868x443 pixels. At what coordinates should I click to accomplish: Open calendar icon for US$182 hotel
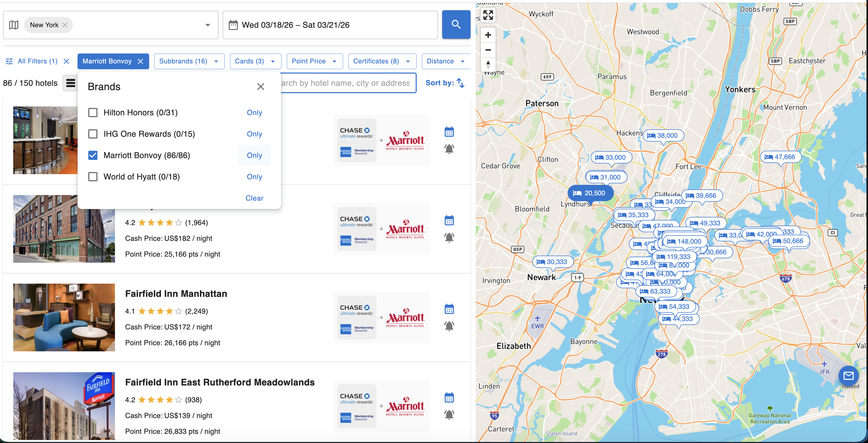[449, 220]
